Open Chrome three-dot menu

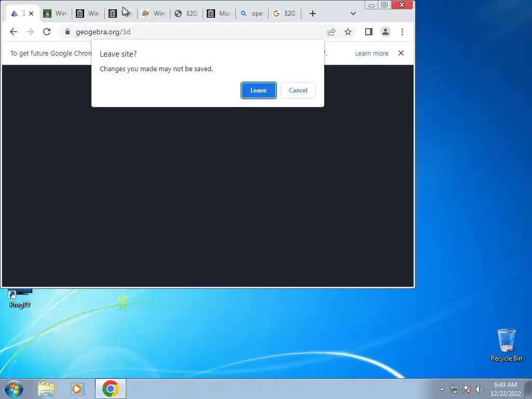pos(403,32)
